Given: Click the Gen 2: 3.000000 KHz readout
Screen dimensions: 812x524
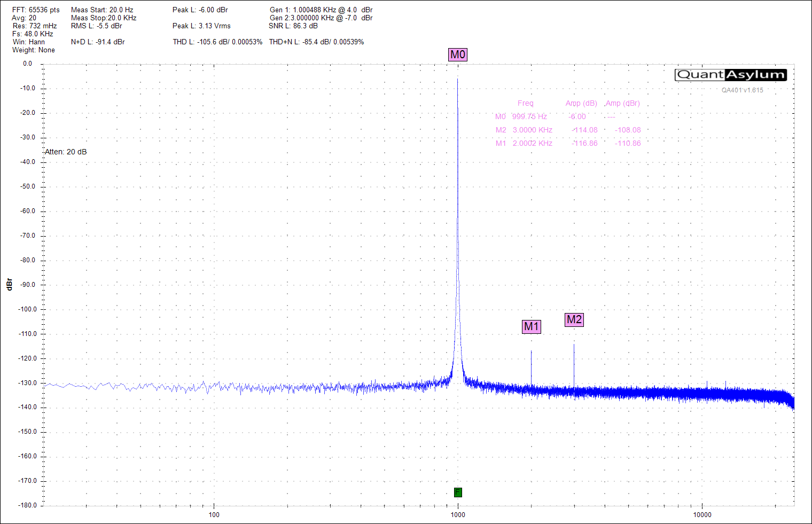Looking at the screenshot, I should point(321,18).
